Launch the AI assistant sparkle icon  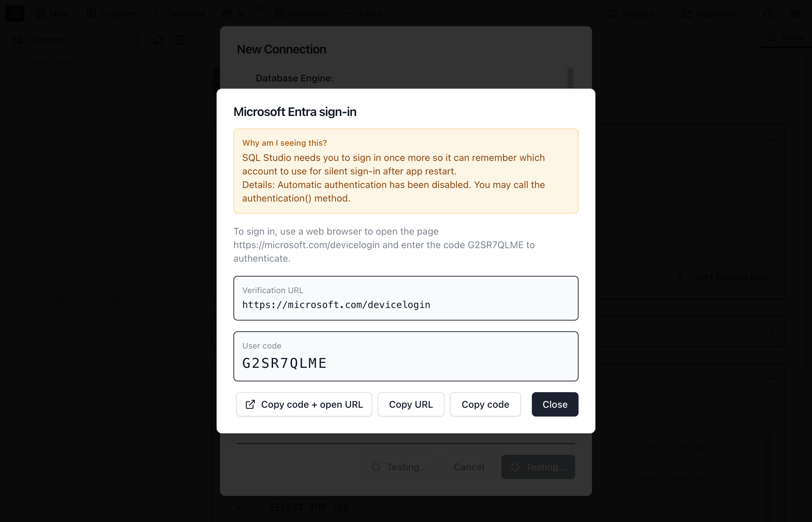point(227,14)
